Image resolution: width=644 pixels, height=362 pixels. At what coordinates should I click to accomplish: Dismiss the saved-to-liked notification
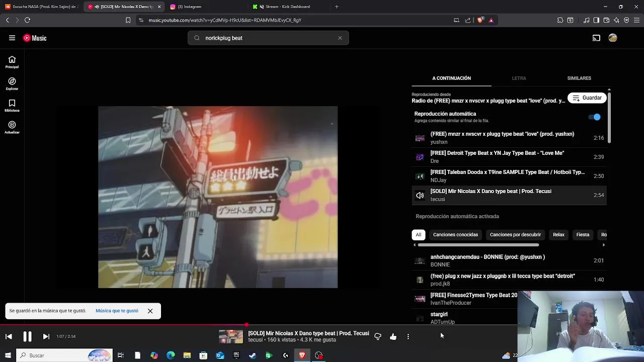150,311
